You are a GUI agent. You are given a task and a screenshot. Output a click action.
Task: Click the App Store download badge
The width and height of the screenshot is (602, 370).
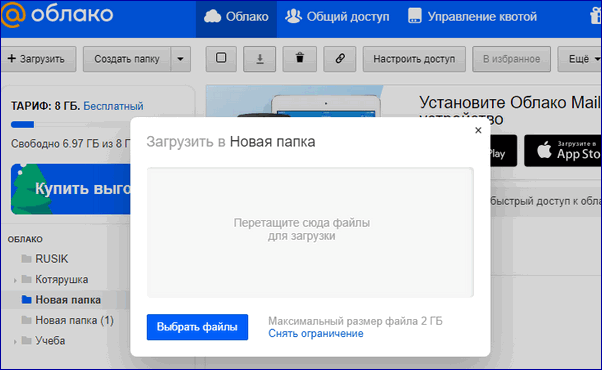pyautogui.click(x=563, y=150)
